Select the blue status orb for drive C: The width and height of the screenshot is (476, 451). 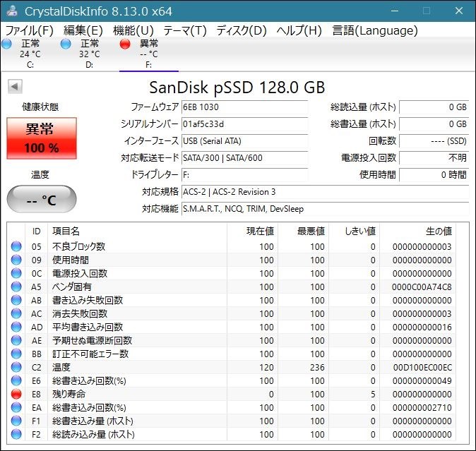(x=6, y=44)
